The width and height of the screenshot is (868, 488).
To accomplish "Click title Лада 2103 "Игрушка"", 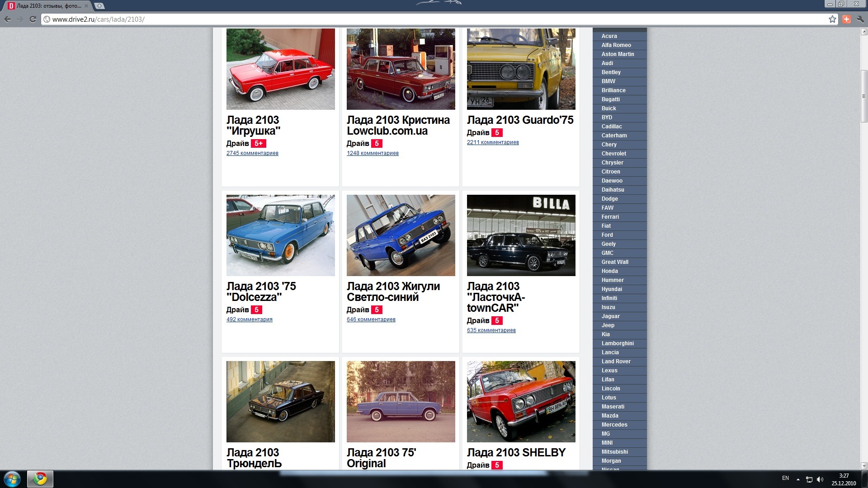I will pyautogui.click(x=253, y=126).
